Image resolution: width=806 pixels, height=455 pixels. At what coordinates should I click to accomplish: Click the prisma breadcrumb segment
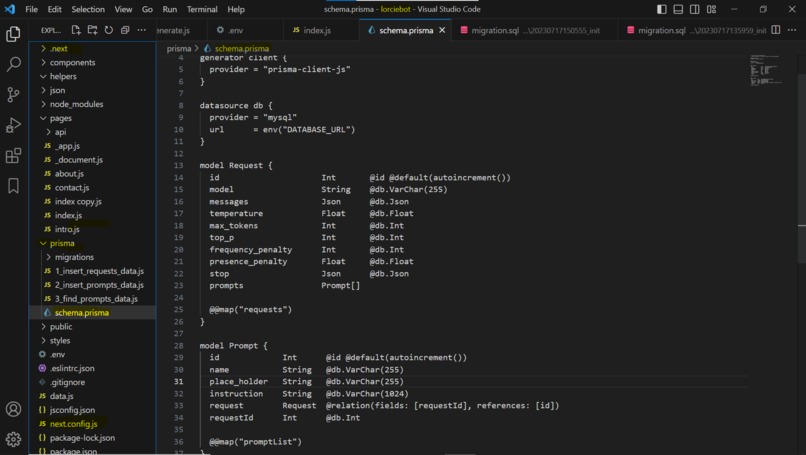pos(178,48)
